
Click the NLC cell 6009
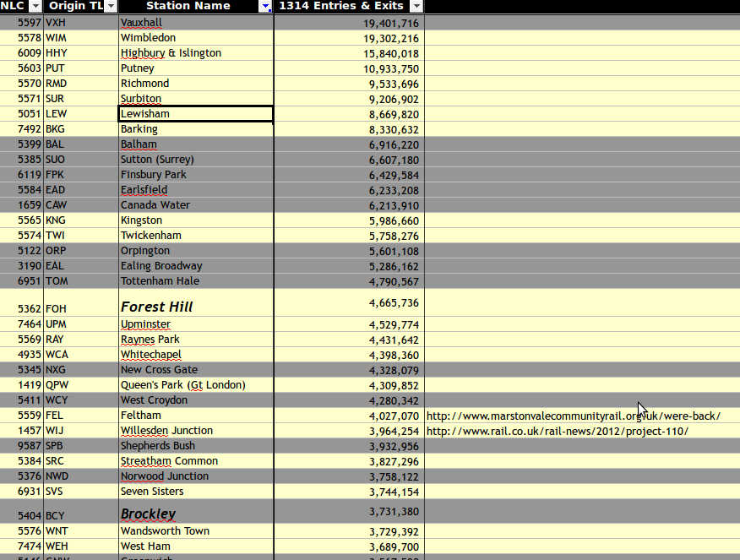tap(22, 53)
